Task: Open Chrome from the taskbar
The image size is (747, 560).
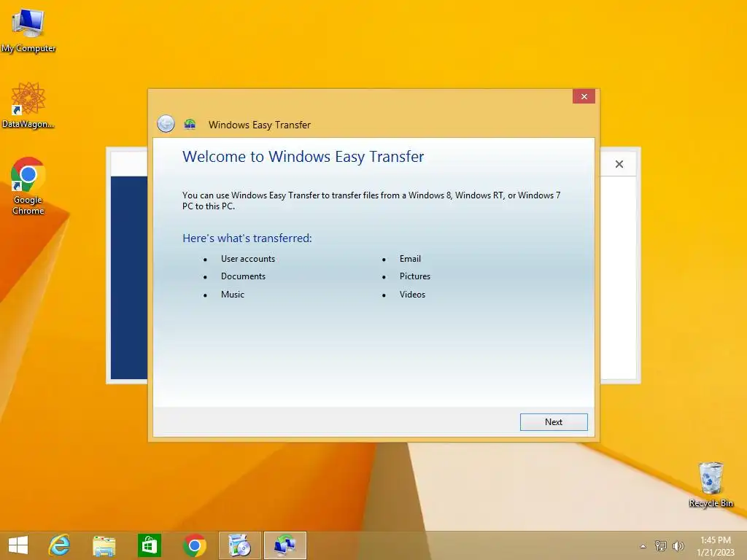Action: tap(194, 545)
